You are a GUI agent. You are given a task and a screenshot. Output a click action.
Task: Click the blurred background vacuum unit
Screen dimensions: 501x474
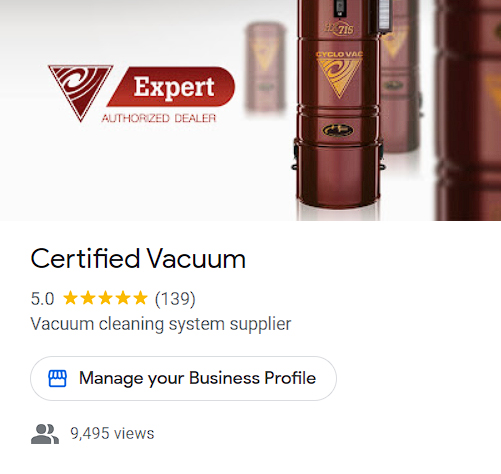(x=265, y=68)
